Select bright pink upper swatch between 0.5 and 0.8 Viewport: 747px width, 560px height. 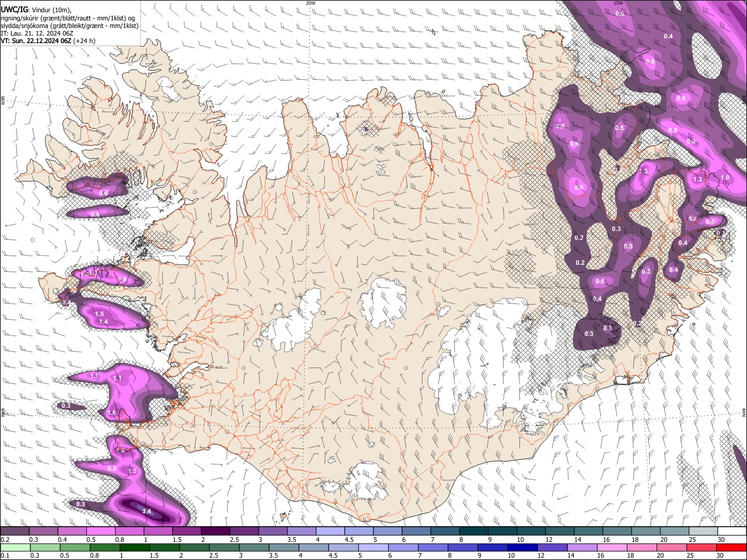100,531
